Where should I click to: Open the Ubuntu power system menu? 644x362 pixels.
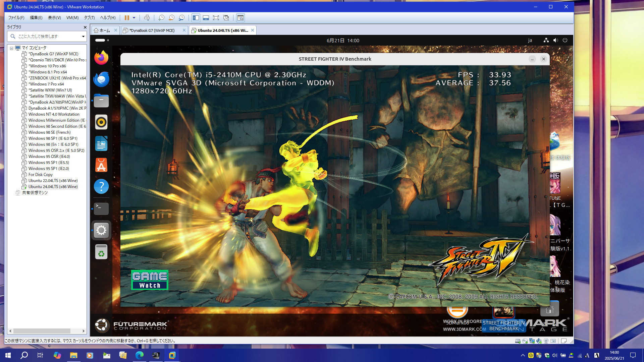coord(565,40)
